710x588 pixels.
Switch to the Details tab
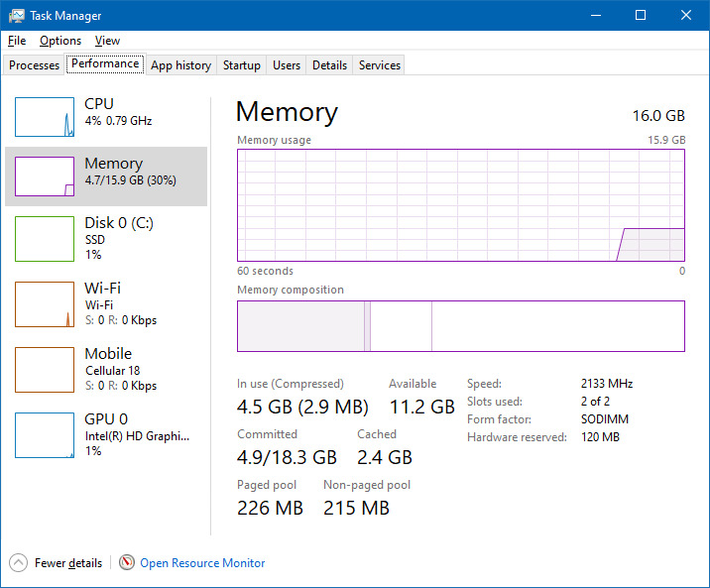329,65
